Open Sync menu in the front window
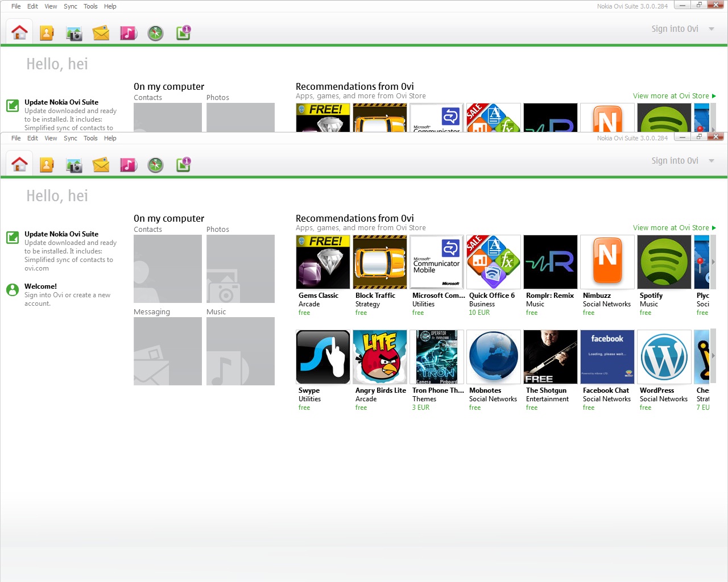 tap(71, 138)
